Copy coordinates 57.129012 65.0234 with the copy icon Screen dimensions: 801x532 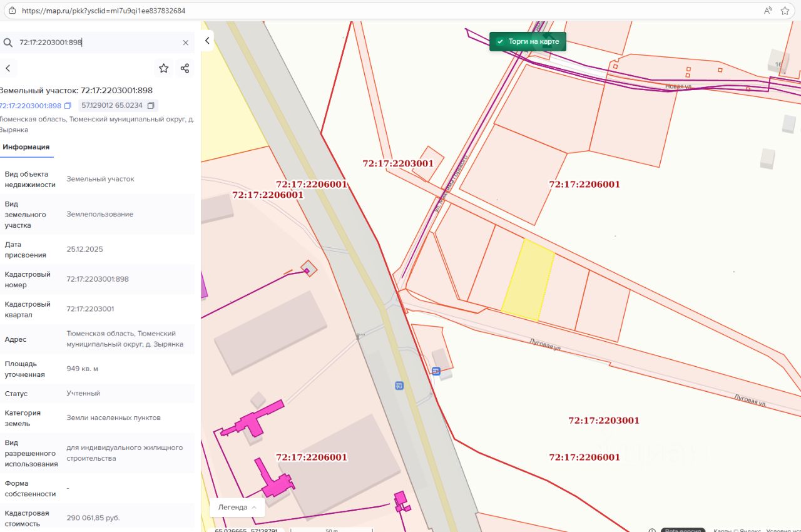coord(151,105)
